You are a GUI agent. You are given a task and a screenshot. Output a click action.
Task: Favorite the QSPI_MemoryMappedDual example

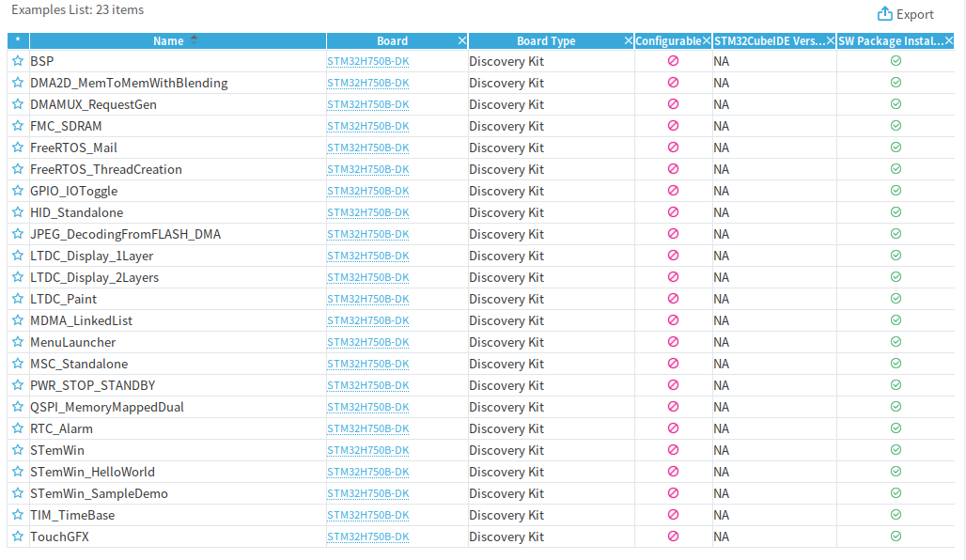(18, 407)
